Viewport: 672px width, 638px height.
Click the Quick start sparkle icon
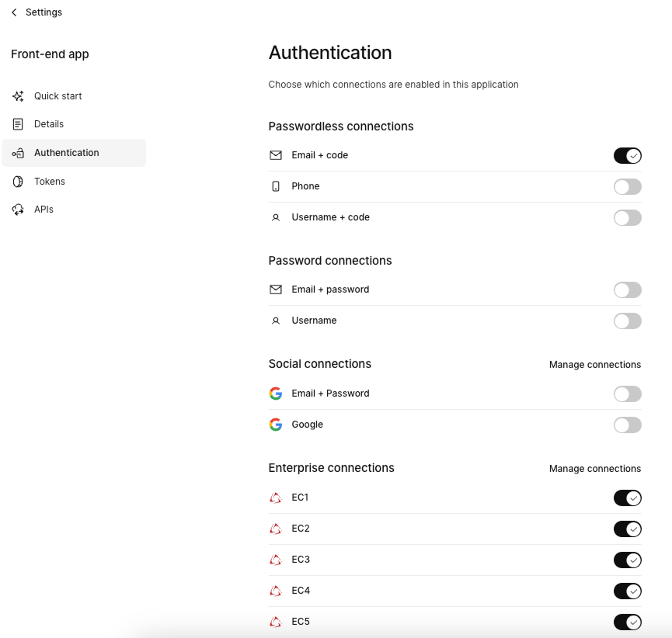coord(18,96)
